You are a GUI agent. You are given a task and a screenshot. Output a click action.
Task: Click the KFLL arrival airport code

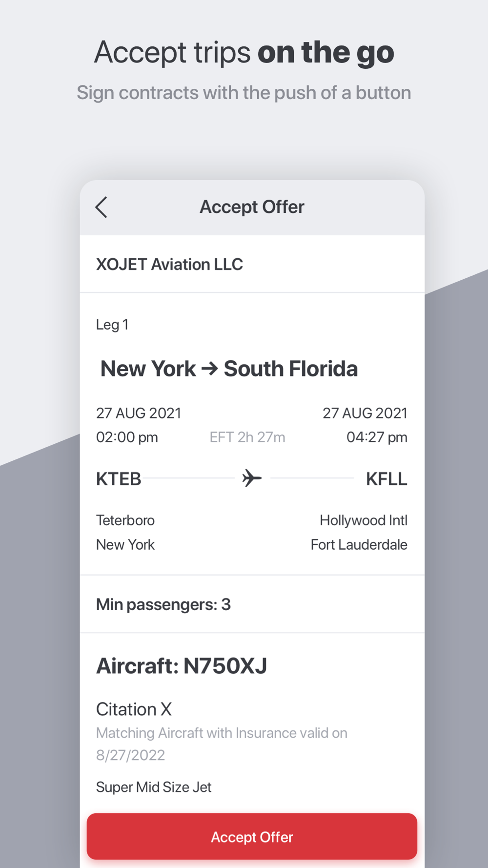[386, 479]
